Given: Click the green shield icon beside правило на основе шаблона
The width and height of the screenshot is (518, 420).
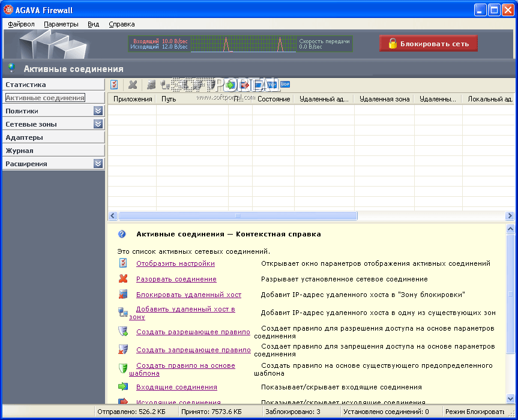Looking at the screenshot, I should (123, 368).
